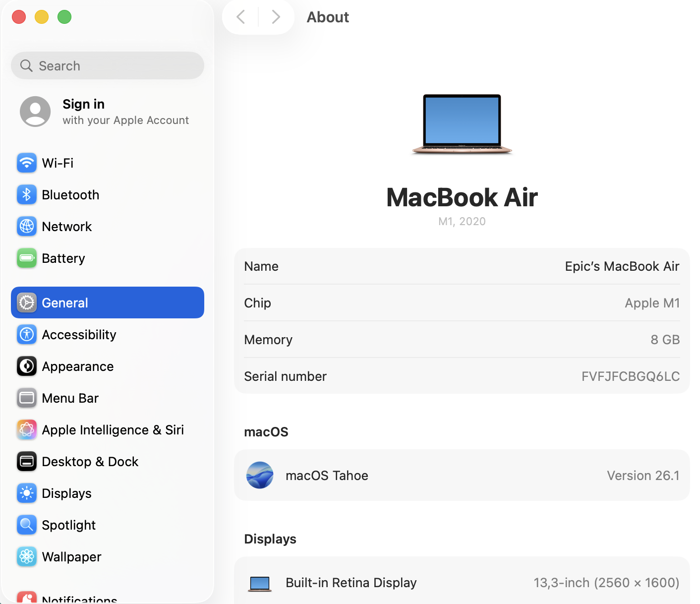Edit computer name Epic's MacBook Air
This screenshot has width=700, height=604.
pyautogui.click(x=622, y=266)
